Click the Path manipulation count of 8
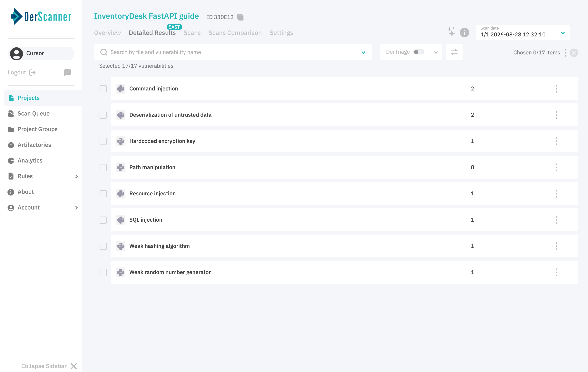The image size is (588, 372). 473,167
